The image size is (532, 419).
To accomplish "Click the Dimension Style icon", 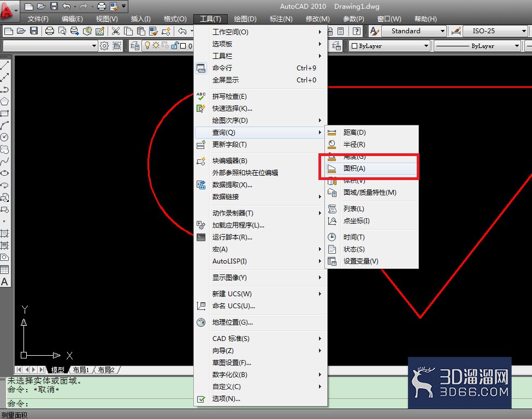I will click(456, 31).
